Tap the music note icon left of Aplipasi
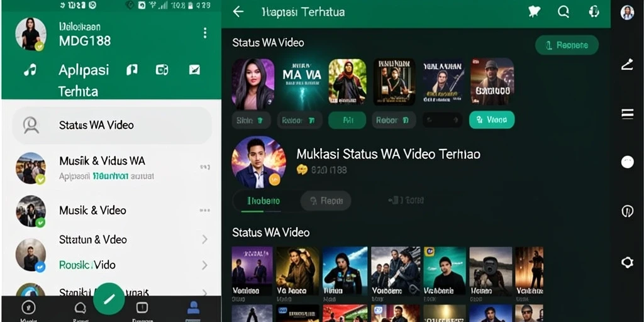Viewport: 644px width, 322px height. (30, 70)
